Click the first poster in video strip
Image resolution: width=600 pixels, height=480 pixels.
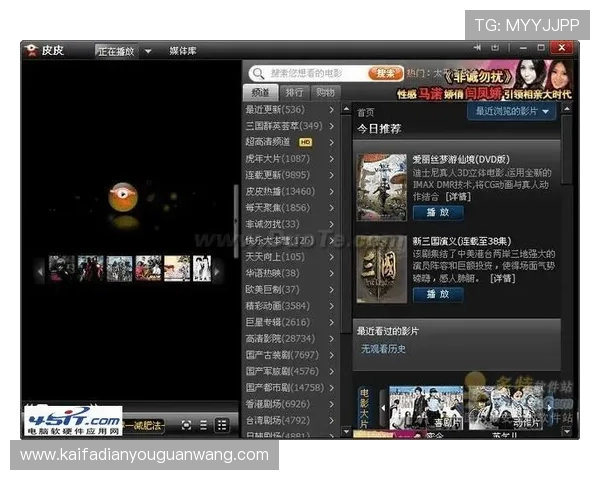click(x=62, y=269)
